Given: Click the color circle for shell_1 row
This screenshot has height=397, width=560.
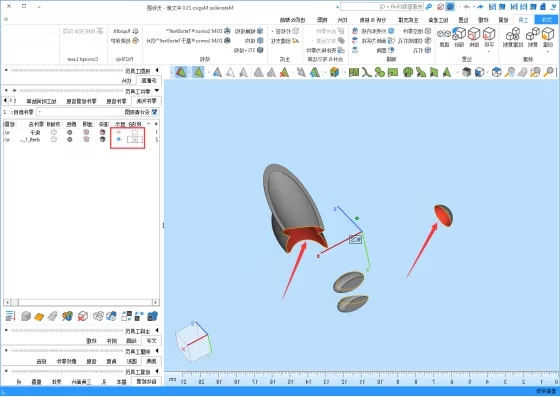Looking at the screenshot, I should point(70,140).
